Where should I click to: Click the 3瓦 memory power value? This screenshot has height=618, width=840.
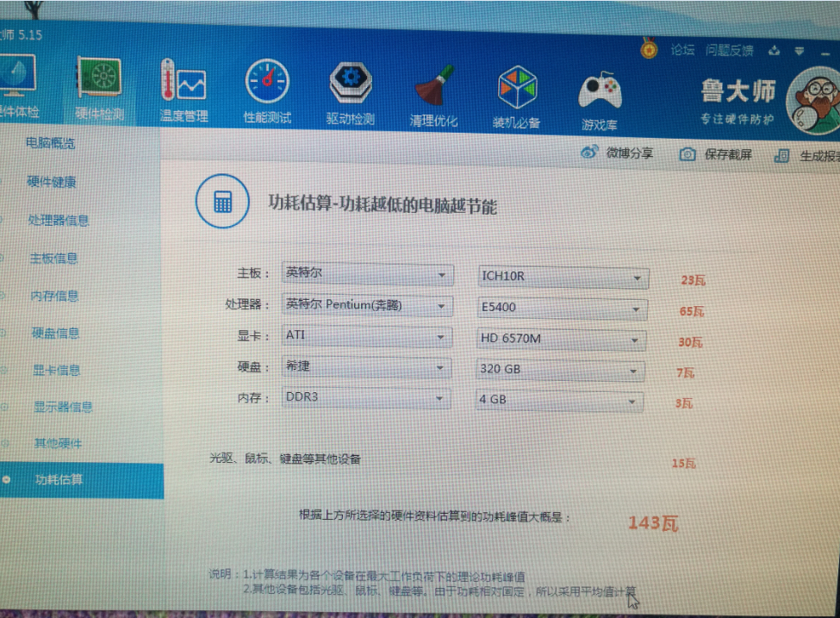point(683,403)
